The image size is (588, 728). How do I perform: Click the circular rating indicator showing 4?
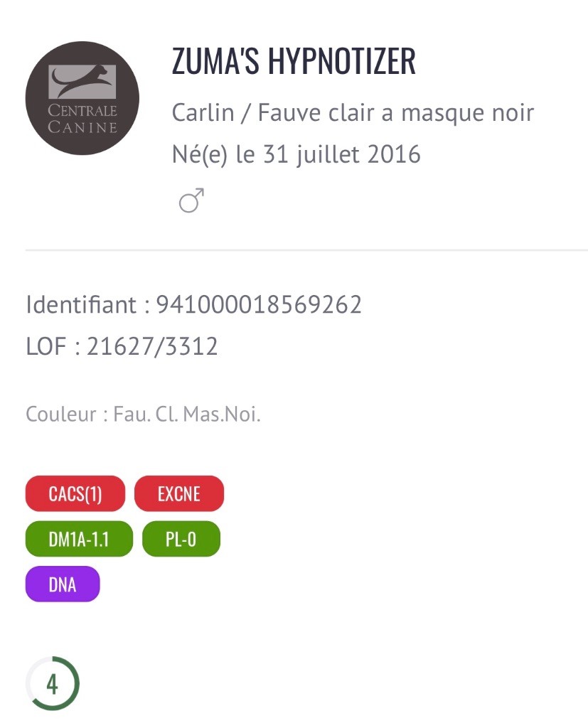pyautogui.click(x=53, y=683)
